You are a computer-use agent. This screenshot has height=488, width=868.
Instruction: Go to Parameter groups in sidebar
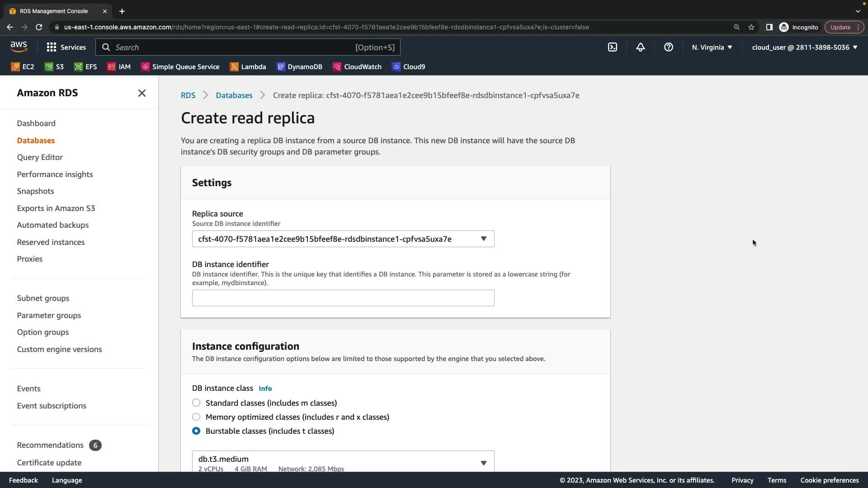[49, 315]
